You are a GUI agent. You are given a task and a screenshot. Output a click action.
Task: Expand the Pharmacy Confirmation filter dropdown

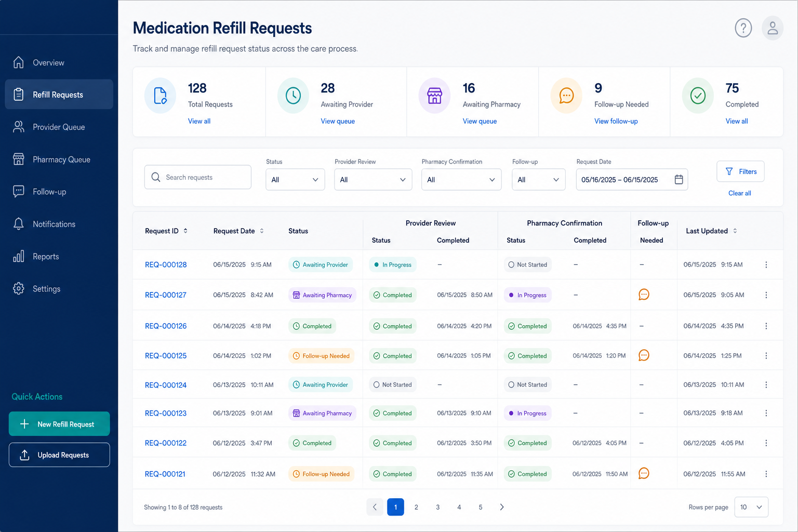[x=461, y=180]
